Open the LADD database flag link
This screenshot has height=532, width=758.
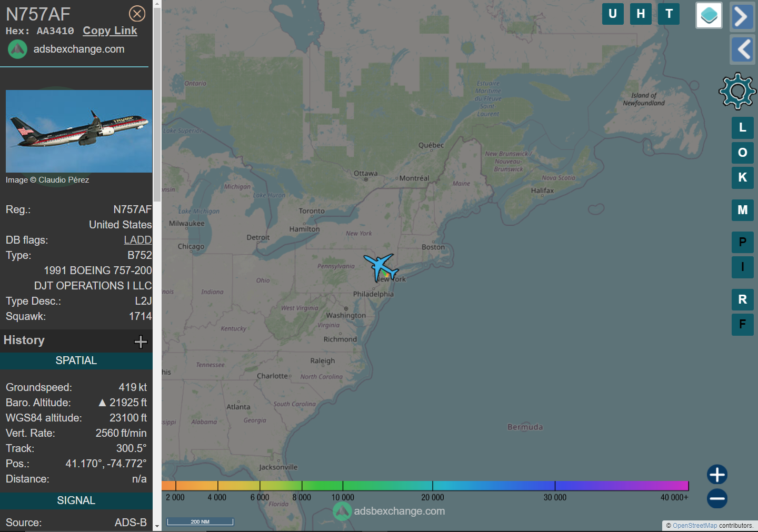tap(138, 240)
